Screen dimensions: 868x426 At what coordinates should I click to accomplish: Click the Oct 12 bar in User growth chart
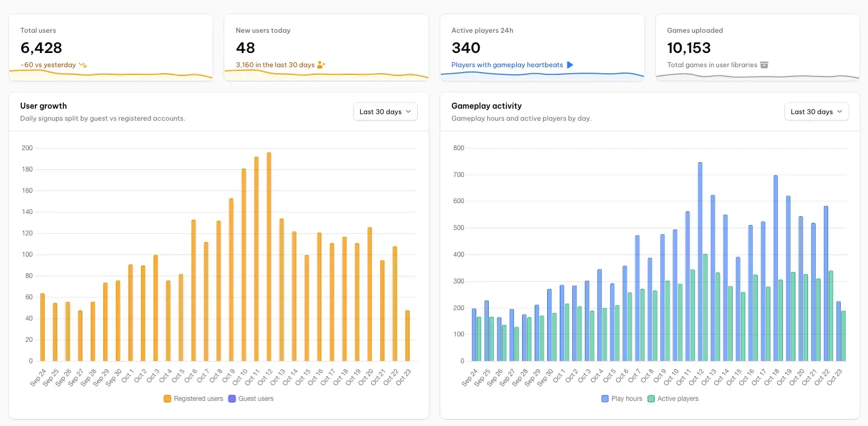click(x=269, y=257)
